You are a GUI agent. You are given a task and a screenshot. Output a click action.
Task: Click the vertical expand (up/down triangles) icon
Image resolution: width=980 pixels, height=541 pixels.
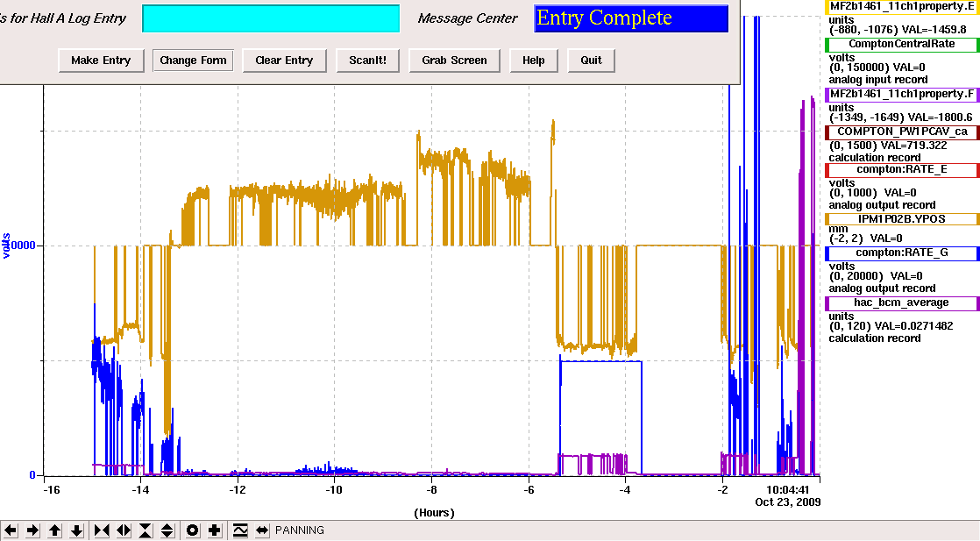pos(167,530)
